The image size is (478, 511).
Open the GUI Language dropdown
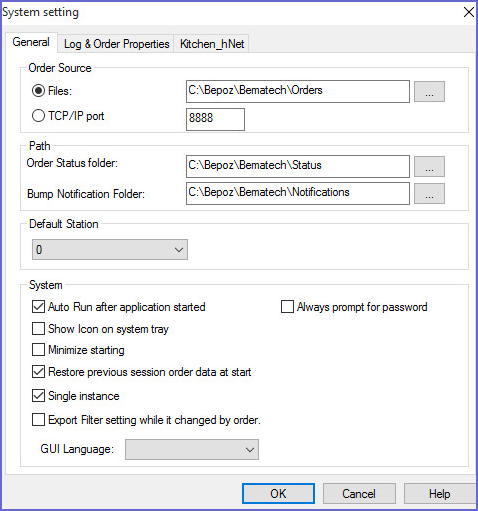[x=192, y=449]
